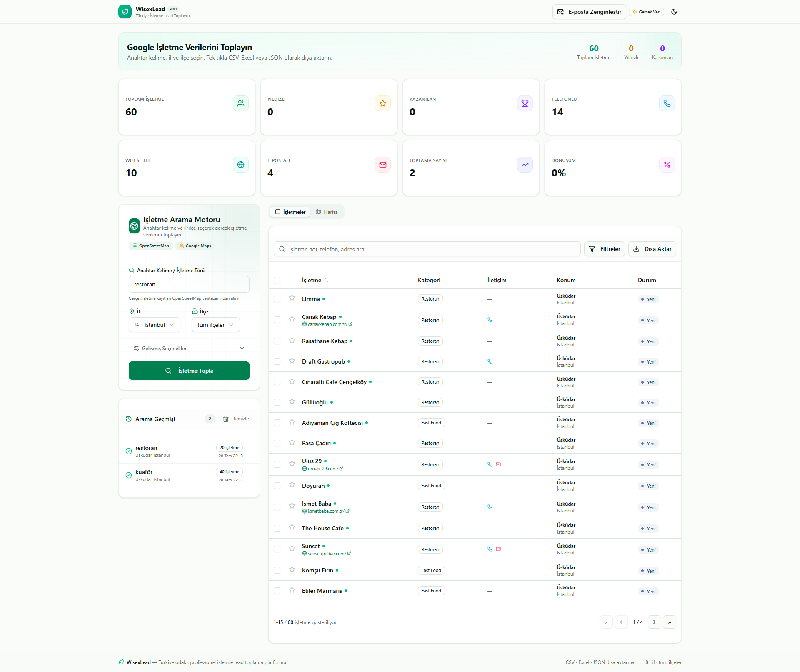Open the canakkebap.com.tr website link

tap(327, 324)
